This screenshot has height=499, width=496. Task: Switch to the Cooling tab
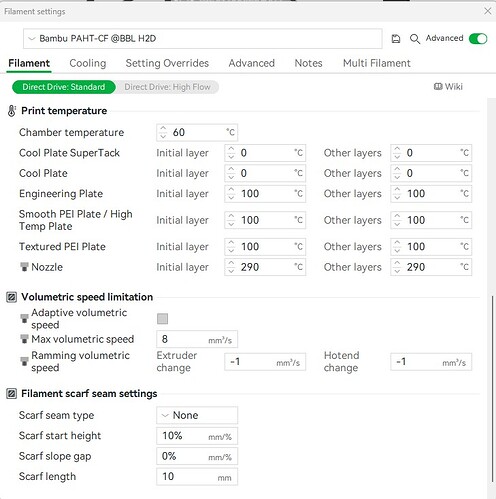88,63
